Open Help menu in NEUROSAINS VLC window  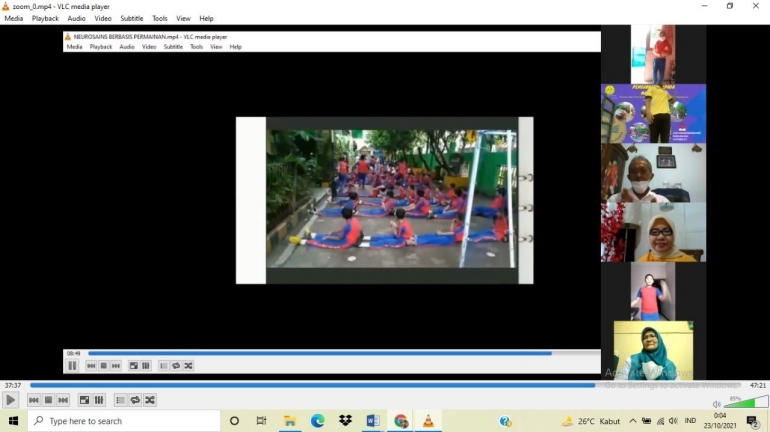(235, 47)
